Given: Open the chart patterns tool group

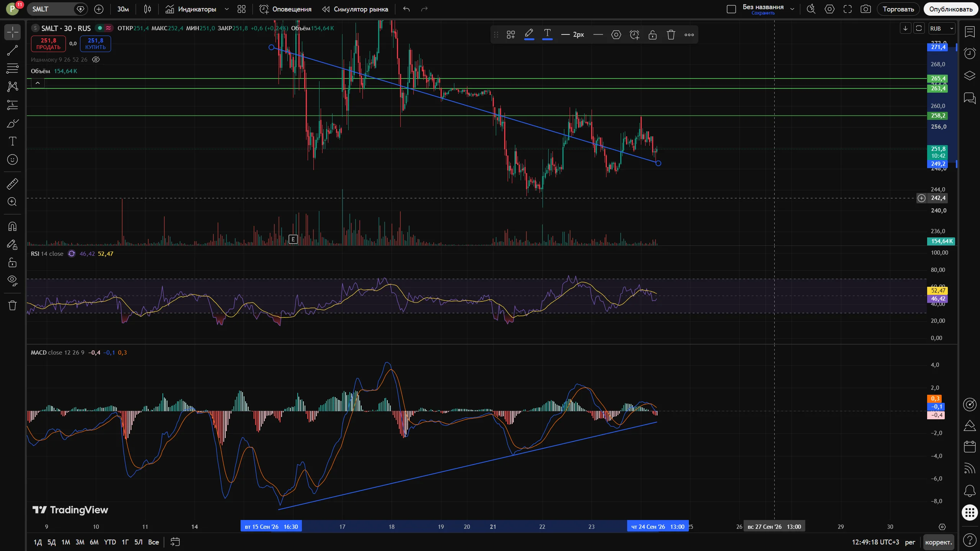Looking at the screenshot, I should click(13, 87).
